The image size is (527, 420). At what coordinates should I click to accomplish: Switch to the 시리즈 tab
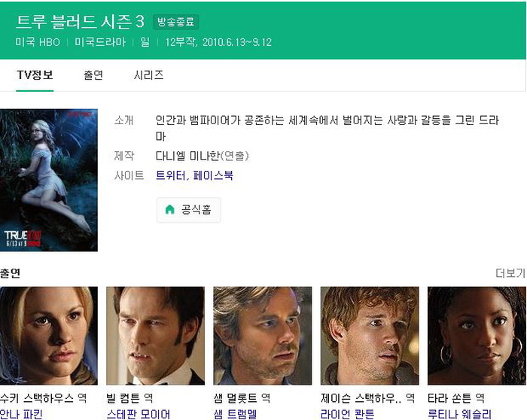tap(148, 75)
